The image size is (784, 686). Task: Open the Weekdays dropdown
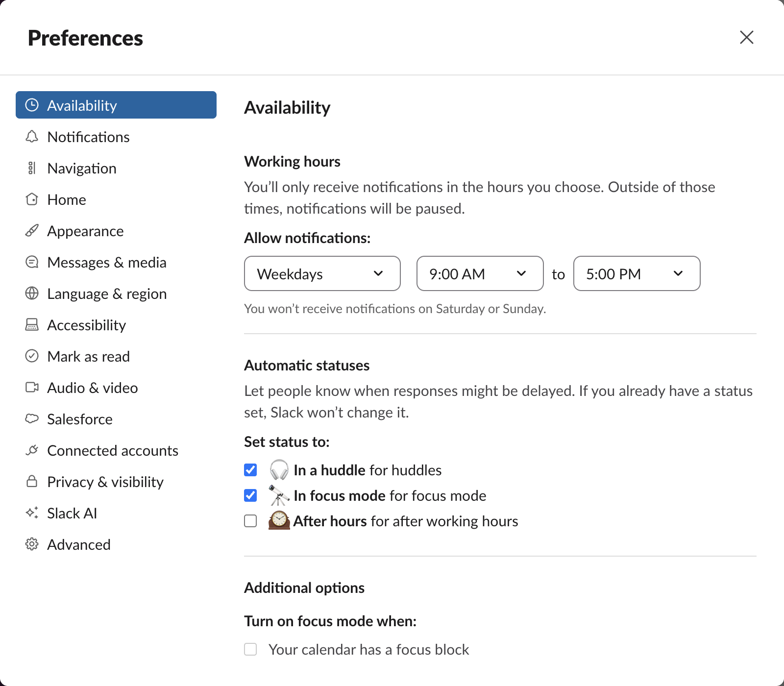tap(322, 273)
